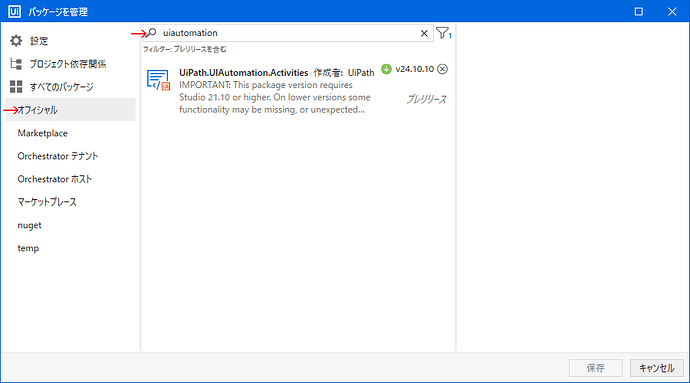
Task: Click the green download arrow for v24.10.10
Action: tap(386, 69)
